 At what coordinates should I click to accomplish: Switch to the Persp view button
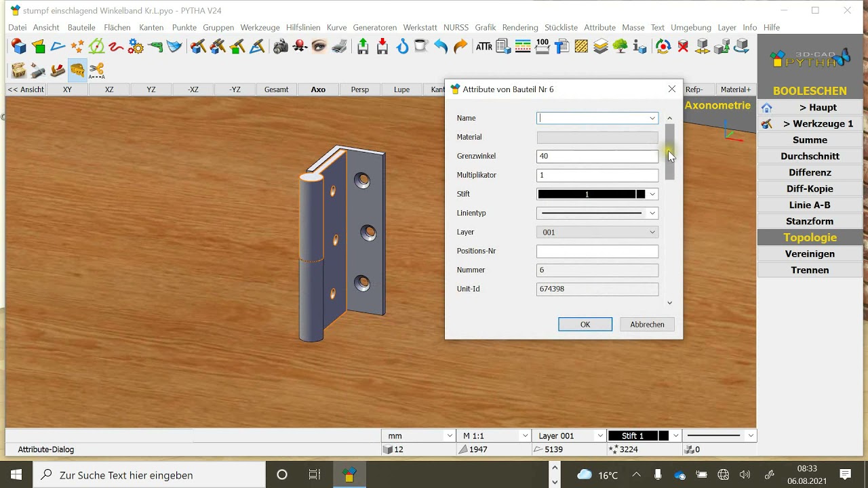pos(360,89)
